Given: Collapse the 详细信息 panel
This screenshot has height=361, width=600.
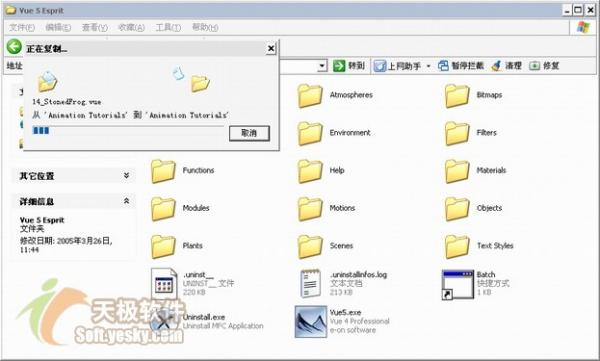Looking at the screenshot, I should (x=126, y=201).
